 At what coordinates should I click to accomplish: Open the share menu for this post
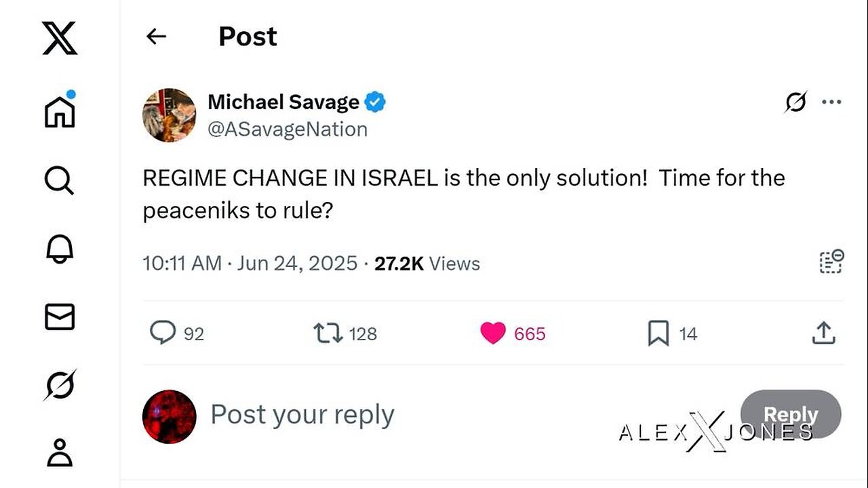point(823,333)
